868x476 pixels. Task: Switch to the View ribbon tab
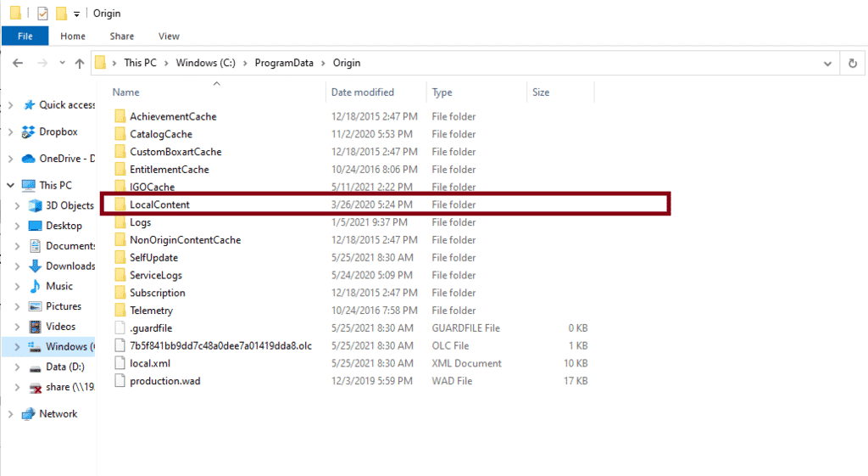tap(169, 36)
